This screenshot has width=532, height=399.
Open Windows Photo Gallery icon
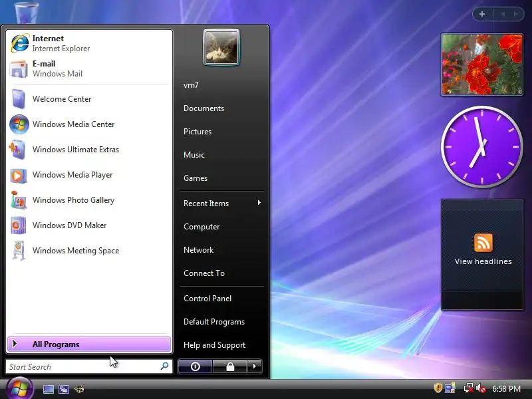click(x=19, y=200)
